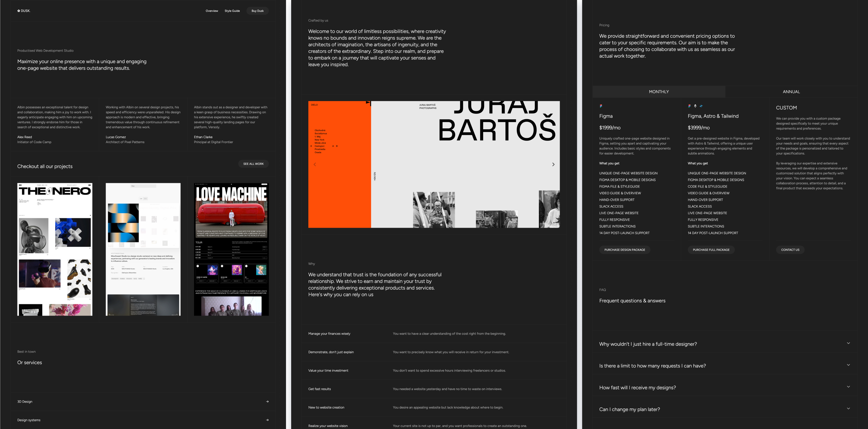Click the left arrow carousel icon
The image size is (868, 429).
pyautogui.click(x=315, y=164)
